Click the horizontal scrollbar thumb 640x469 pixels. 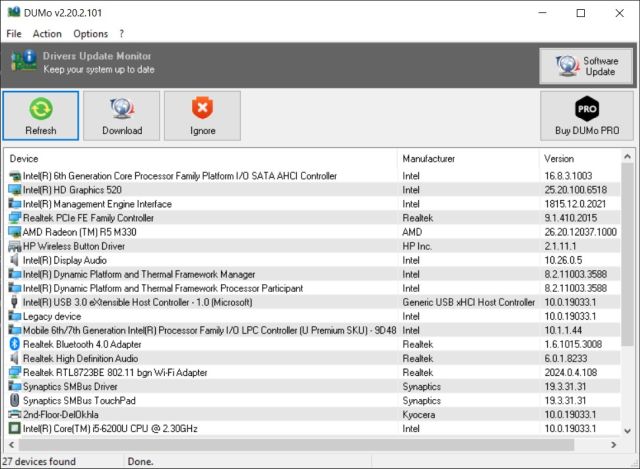296,445
